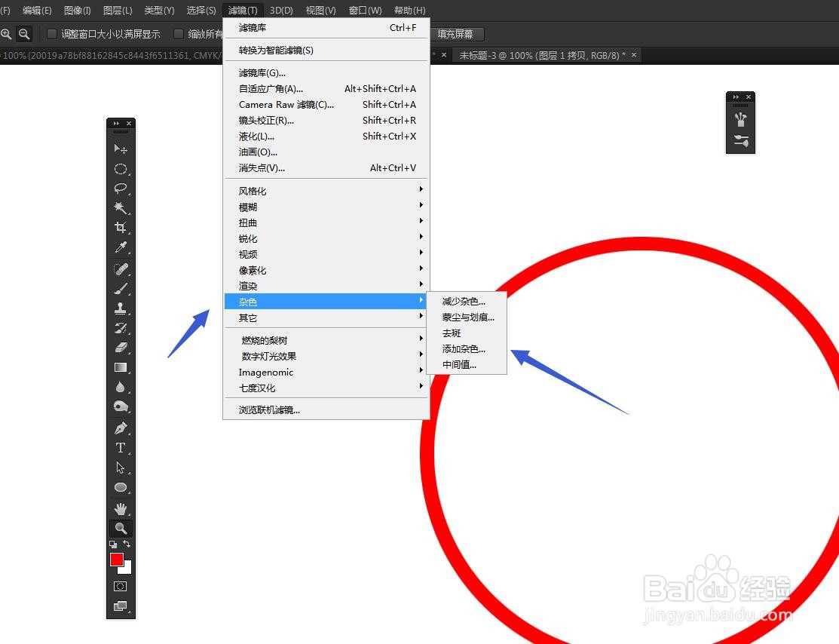Screen dimensions: 839x644
Task: Open 液化(L)... filter
Action: coord(326,136)
